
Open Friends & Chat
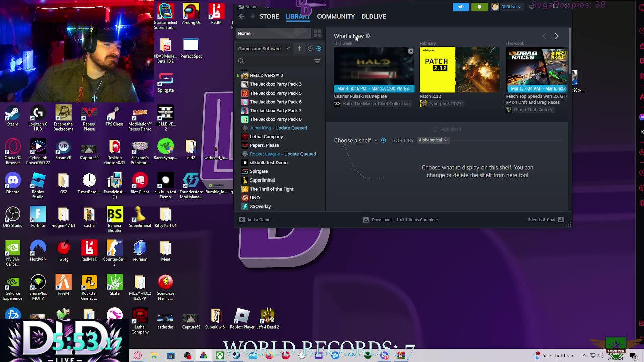click(x=545, y=220)
